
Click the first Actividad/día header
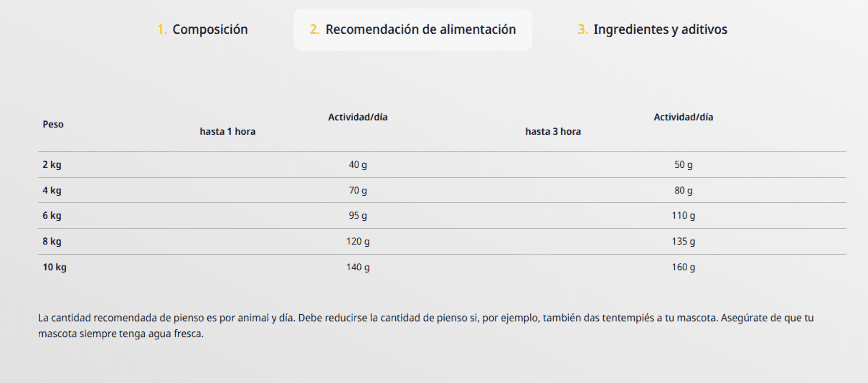pos(358,117)
